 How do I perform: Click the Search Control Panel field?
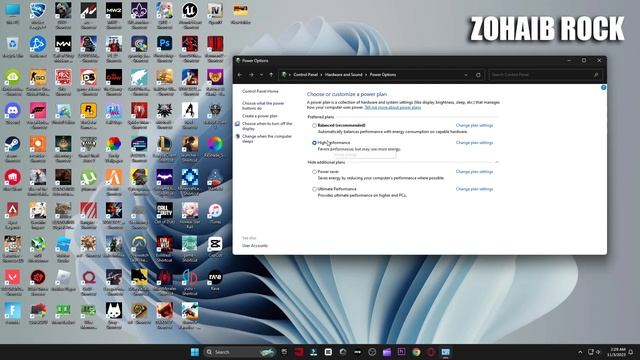pos(545,75)
